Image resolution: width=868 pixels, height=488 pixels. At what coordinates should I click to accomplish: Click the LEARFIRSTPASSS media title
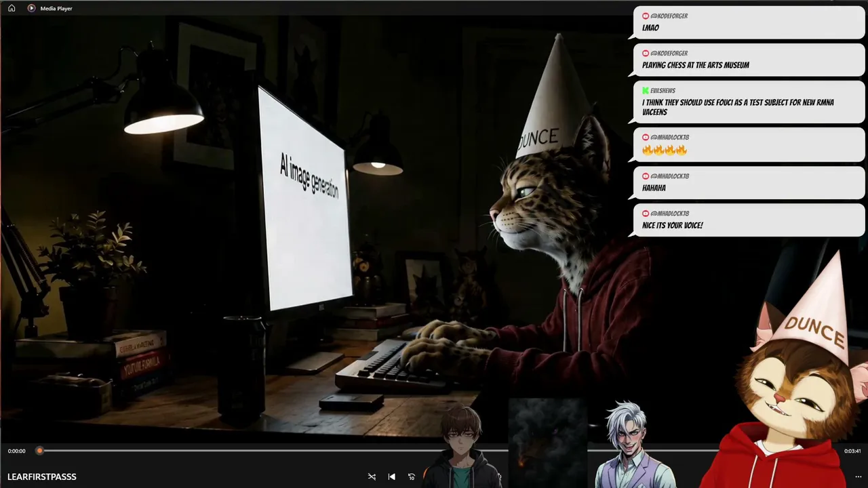coord(42,477)
